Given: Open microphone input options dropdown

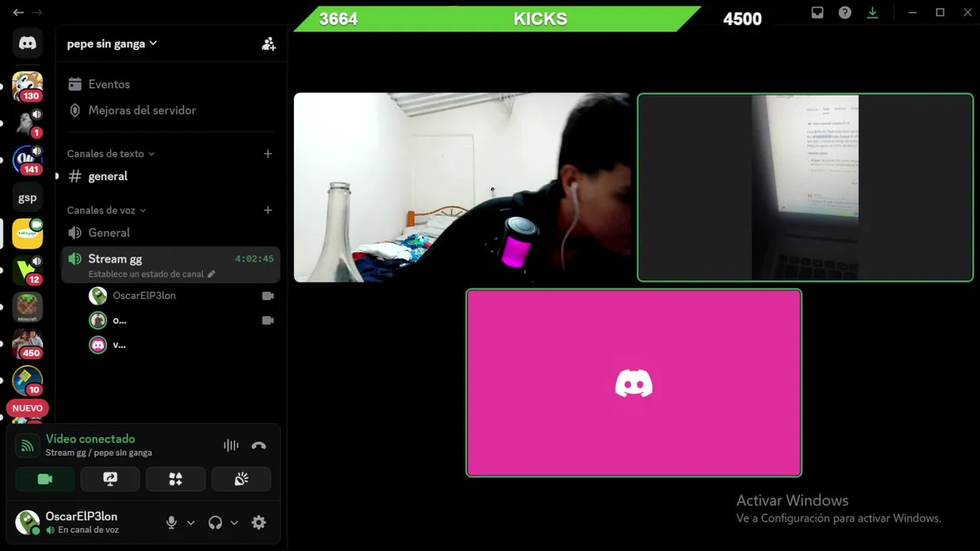Looking at the screenshot, I should pos(191,523).
